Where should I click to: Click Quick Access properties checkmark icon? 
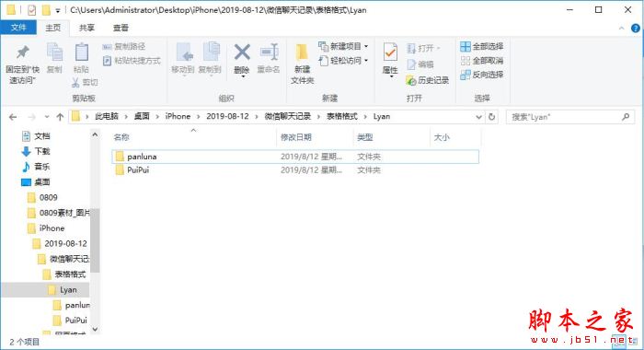click(x=31, y=10)
